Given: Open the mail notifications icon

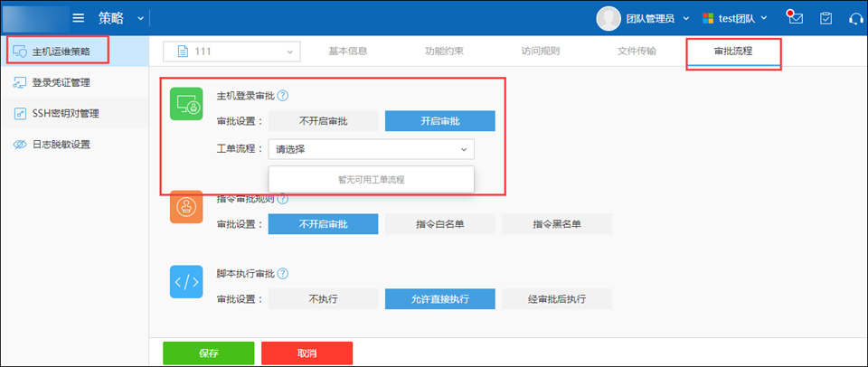Looking at the screenshot, I should coord(796,18).
